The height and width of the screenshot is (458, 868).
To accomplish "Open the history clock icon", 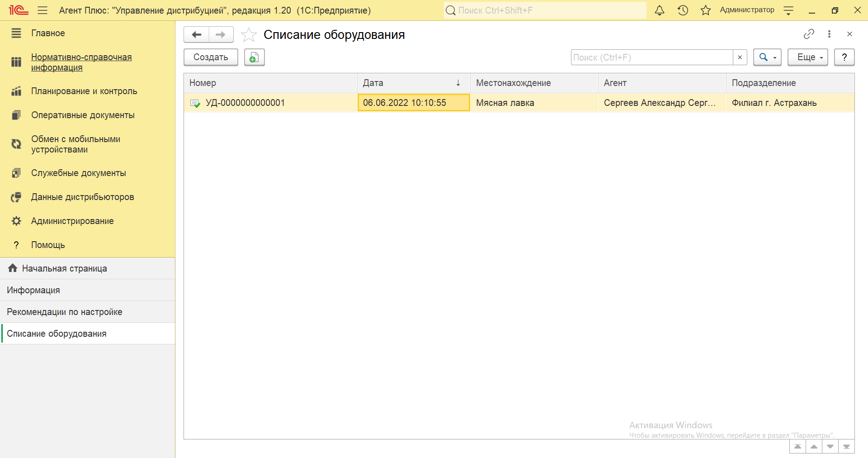I will pos(683,10).
